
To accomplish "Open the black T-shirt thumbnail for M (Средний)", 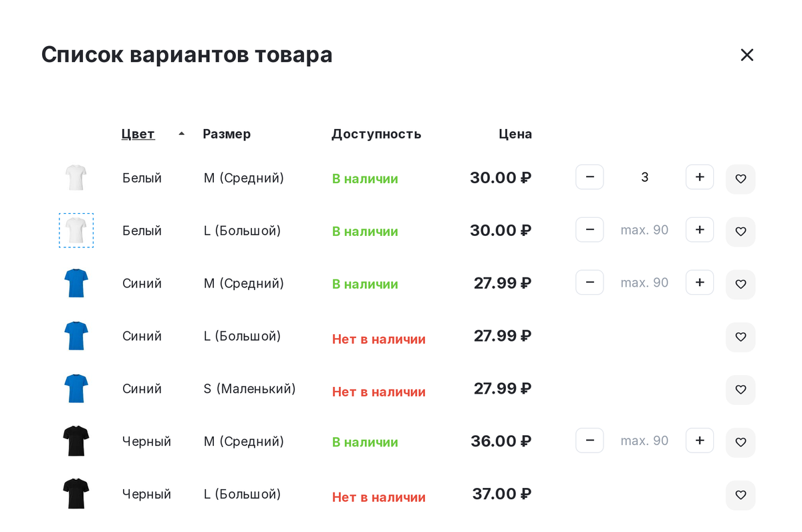I will point(76,441).
